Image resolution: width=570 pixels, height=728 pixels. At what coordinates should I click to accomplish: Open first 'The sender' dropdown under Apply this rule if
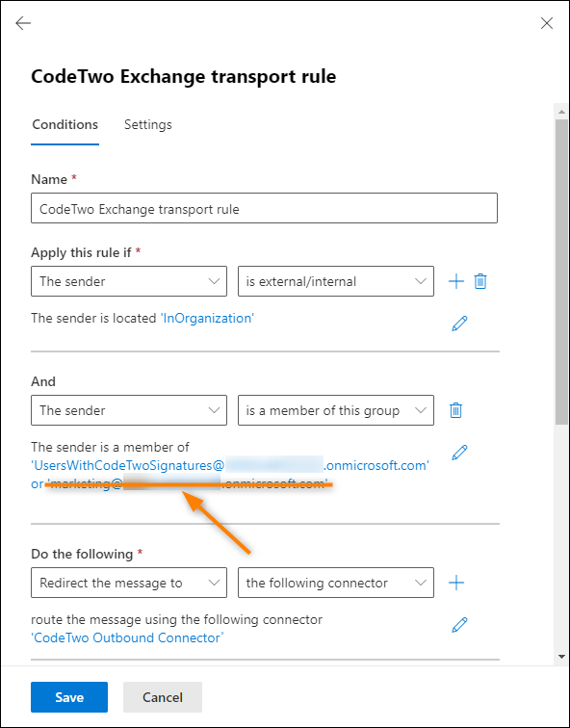[129, 281]
